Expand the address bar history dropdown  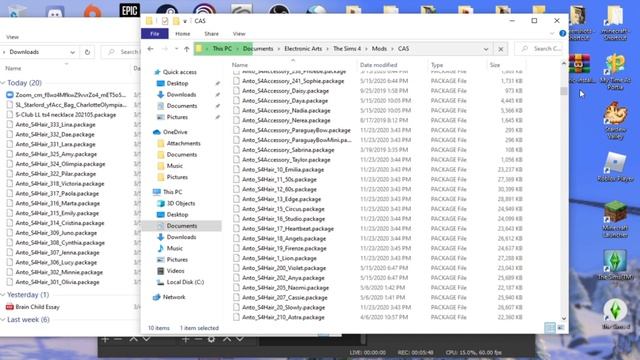point(486,49)
